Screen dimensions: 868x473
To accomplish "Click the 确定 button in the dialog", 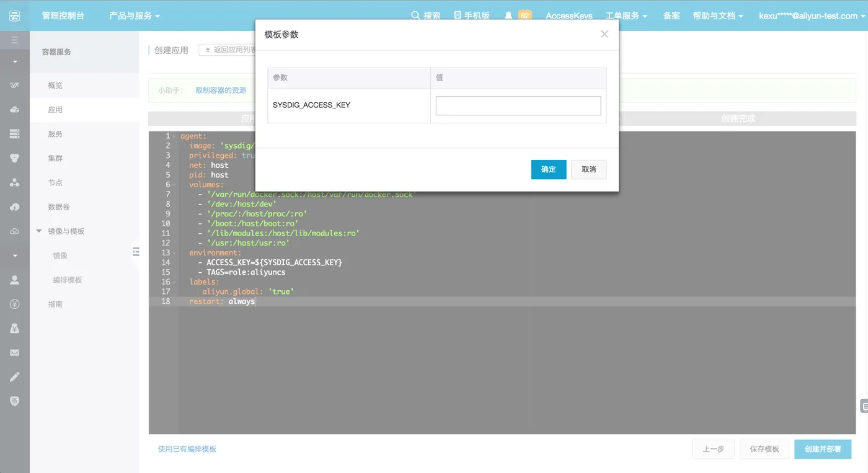I will [549, 169].
